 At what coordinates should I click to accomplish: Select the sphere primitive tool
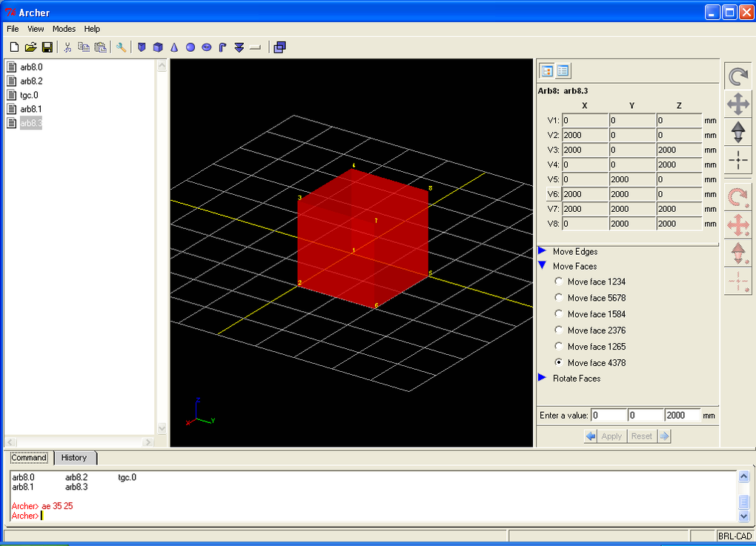(190, 47)
